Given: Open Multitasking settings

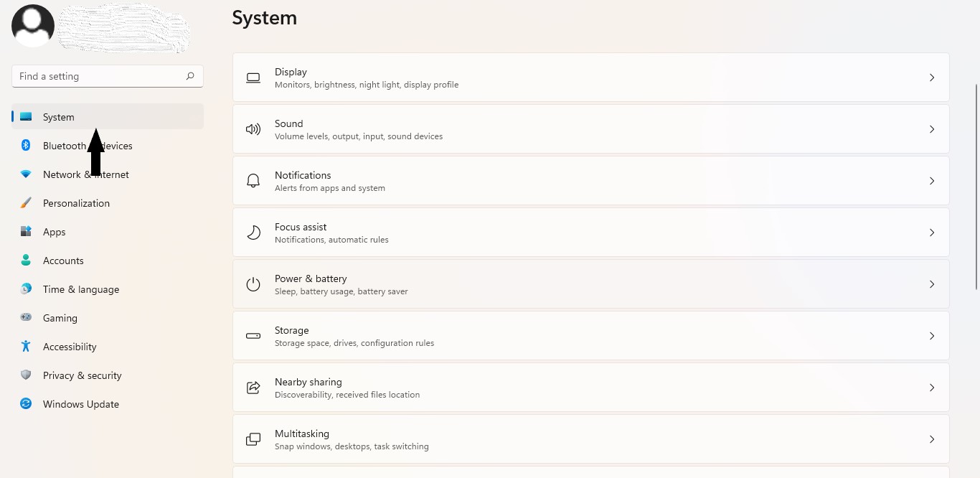Looking at the screenshot, I should 590,439.
